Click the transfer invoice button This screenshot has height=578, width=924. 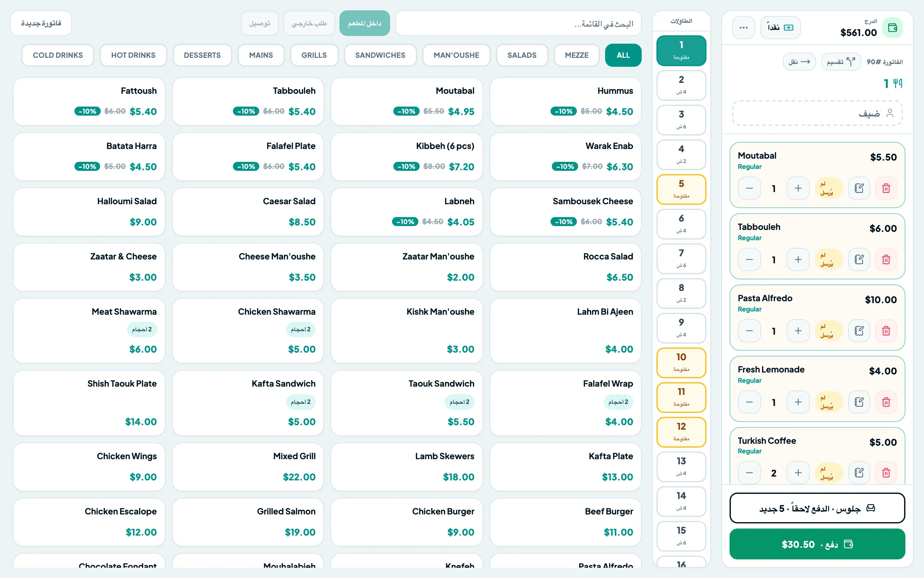(x=799, y=62)
